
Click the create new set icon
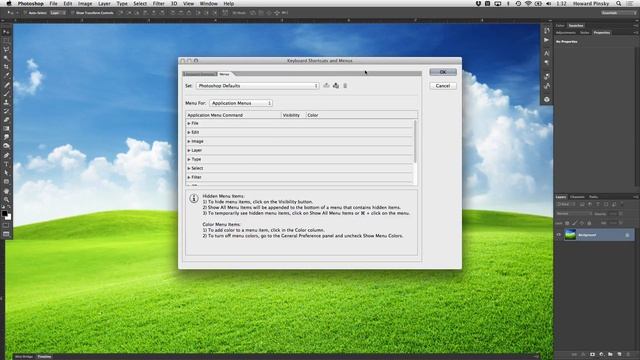click(x=336, y=86)
